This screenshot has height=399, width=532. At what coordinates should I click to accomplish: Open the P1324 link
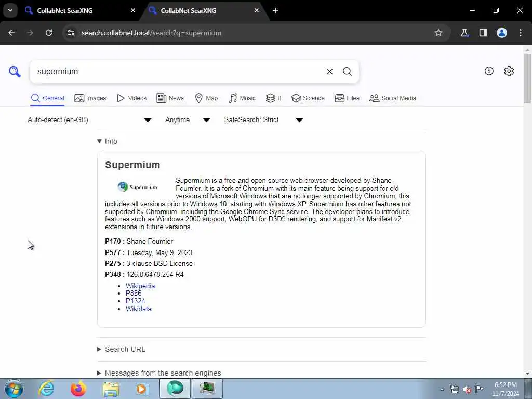(135, 301)
